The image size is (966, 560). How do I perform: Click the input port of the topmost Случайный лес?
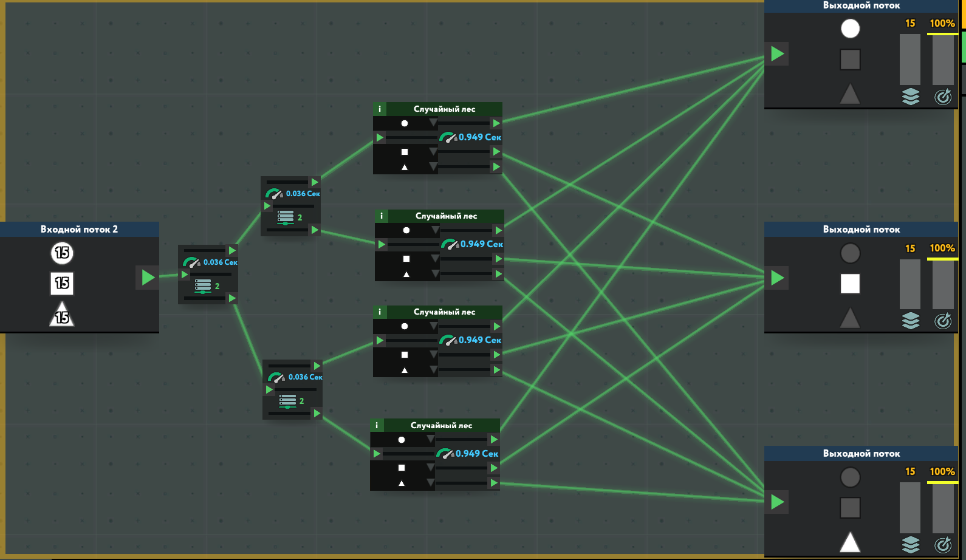tap(380, 138)
